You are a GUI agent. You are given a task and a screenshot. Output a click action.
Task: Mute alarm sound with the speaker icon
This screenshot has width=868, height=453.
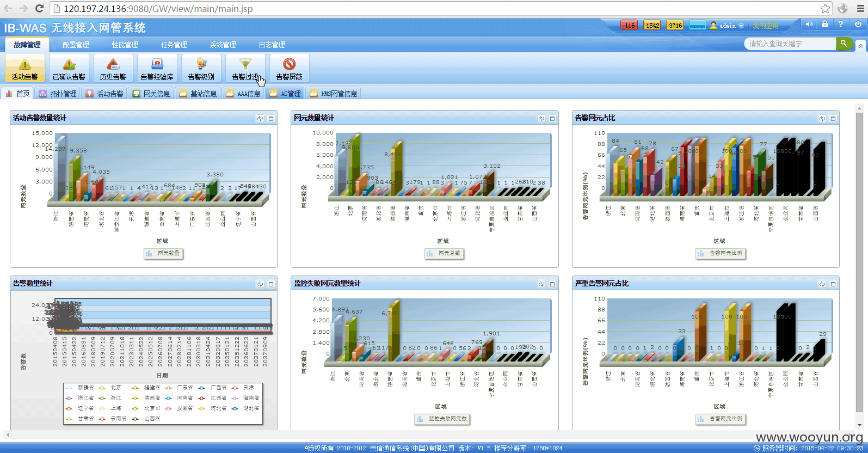click(809, 25)
